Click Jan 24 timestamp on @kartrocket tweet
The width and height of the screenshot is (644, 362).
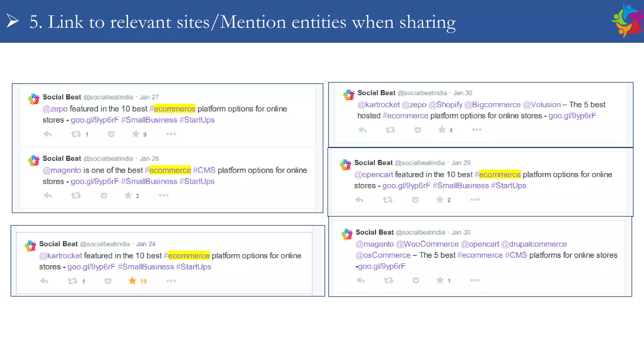tap(146, 244)
